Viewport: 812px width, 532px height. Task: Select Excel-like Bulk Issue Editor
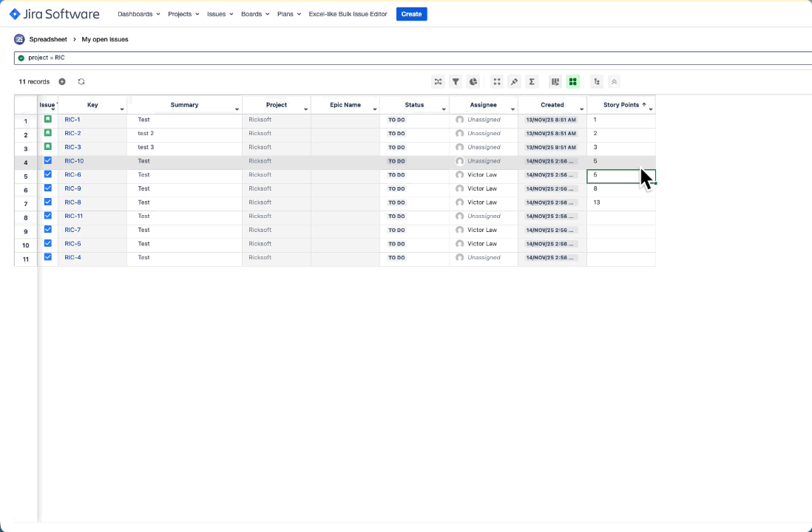click(x=348, y=13)
